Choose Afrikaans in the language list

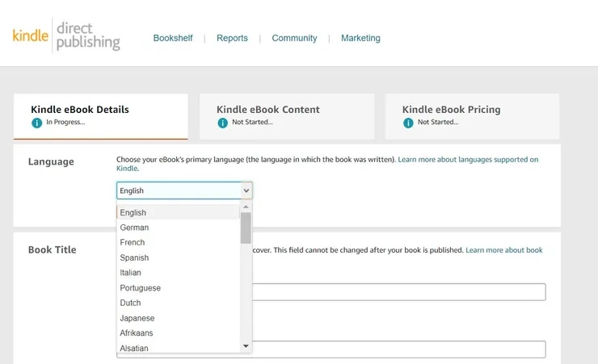(137, 333)
